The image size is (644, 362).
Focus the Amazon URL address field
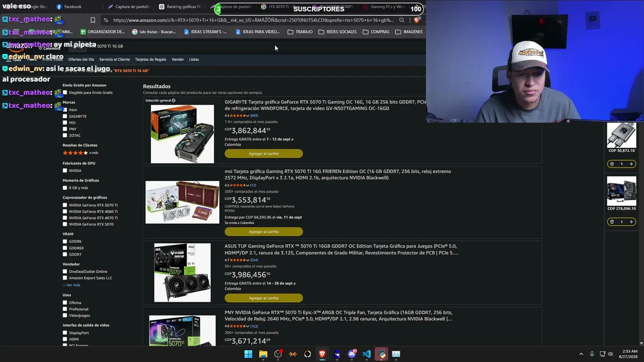(253, 20)
